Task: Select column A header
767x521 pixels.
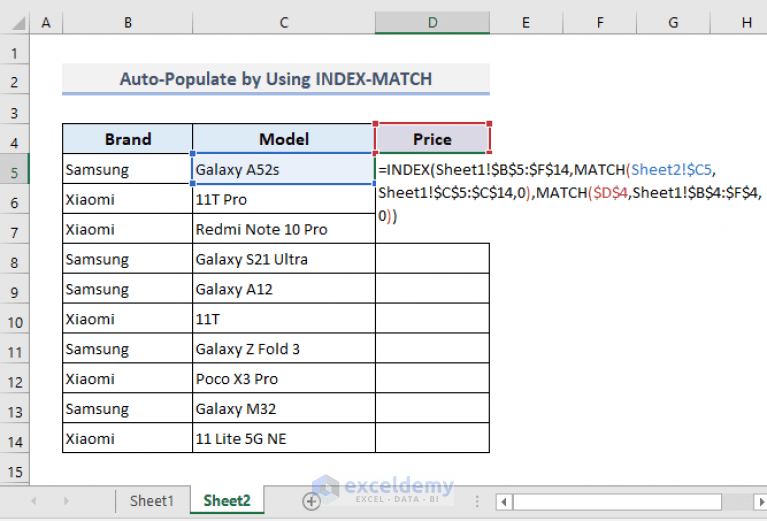Action: point(46,23)
